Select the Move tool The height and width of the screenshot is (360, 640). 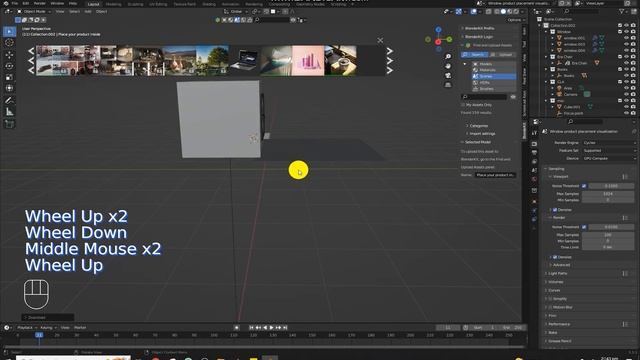(x=9, y=55)
